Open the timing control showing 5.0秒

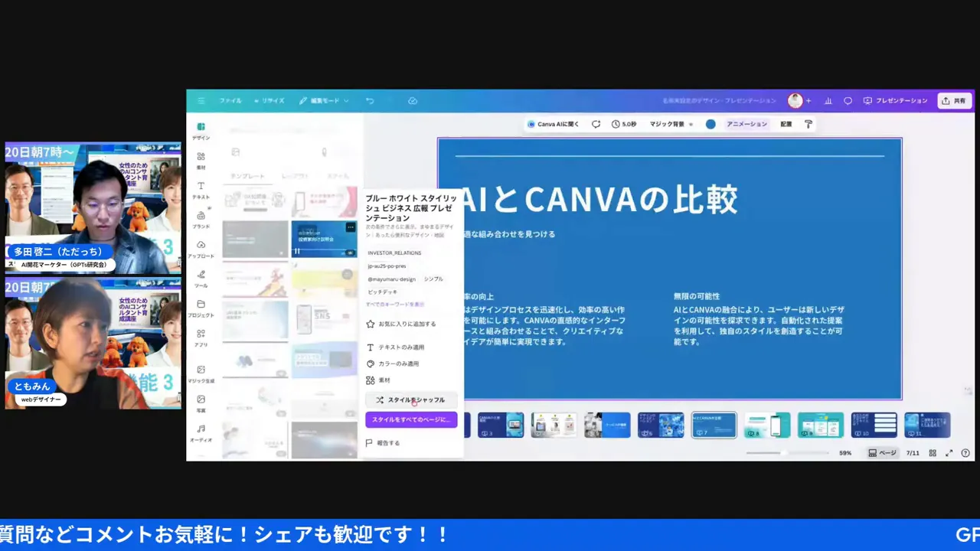(x=623, y=123)
